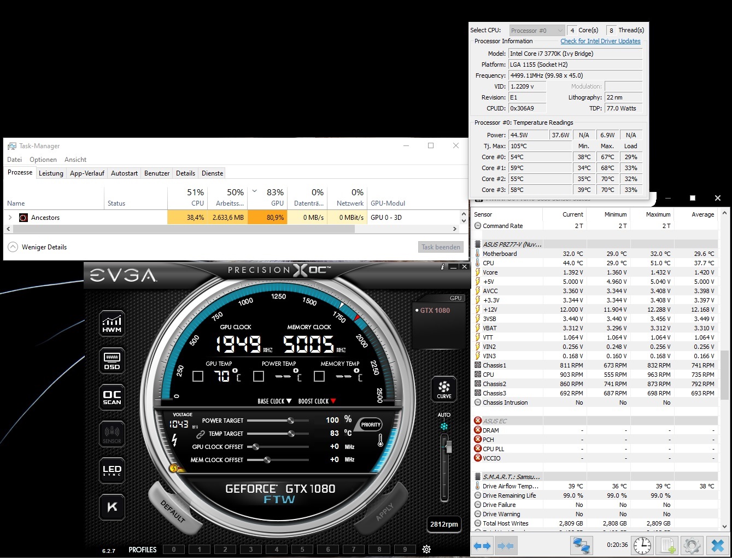Click the log file icon with green plus
Image resolution: width=732 pixels, height=560 pixels.
[667, 545]
